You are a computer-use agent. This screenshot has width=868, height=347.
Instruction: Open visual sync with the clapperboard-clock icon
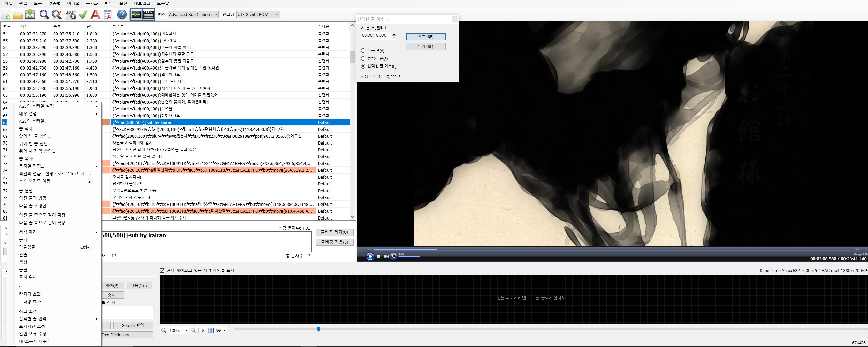[x=71, y=15]
